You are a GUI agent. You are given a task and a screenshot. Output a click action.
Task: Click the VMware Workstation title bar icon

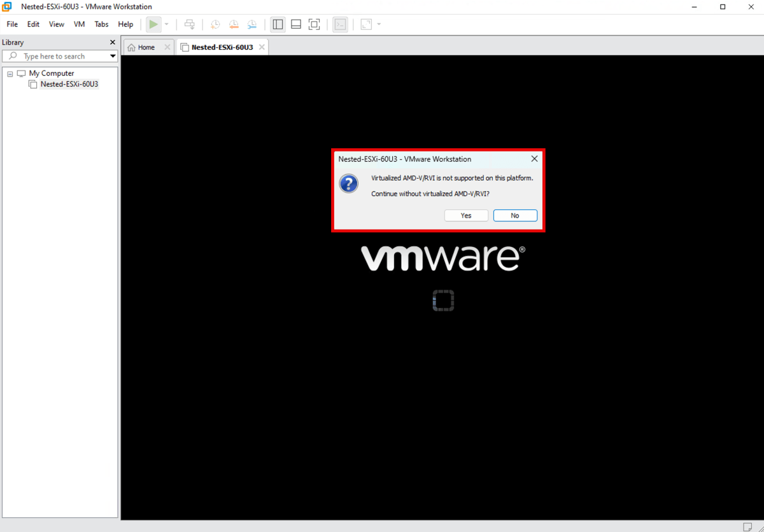click(7, 6)
